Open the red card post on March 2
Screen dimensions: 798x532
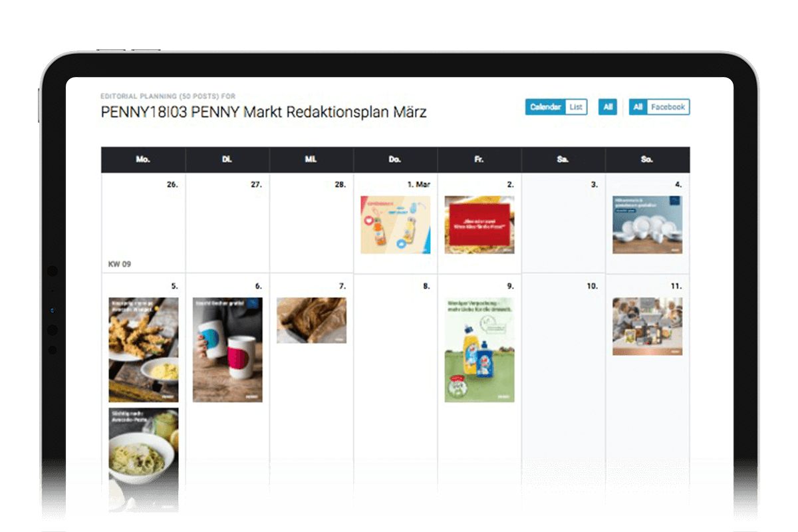479,225
